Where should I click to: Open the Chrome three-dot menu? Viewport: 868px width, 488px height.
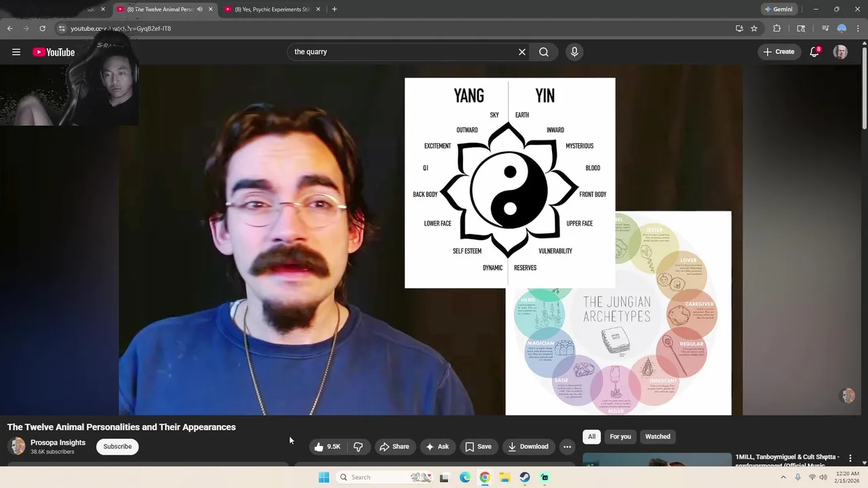(859, 28)
